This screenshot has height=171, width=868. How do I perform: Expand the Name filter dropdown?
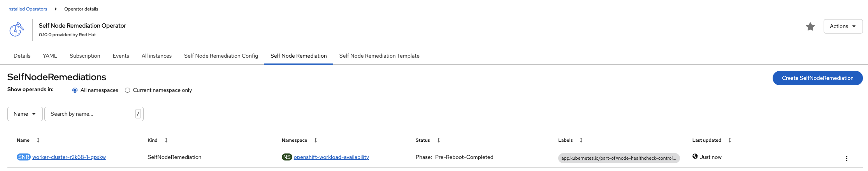click(x=25, y=114)
